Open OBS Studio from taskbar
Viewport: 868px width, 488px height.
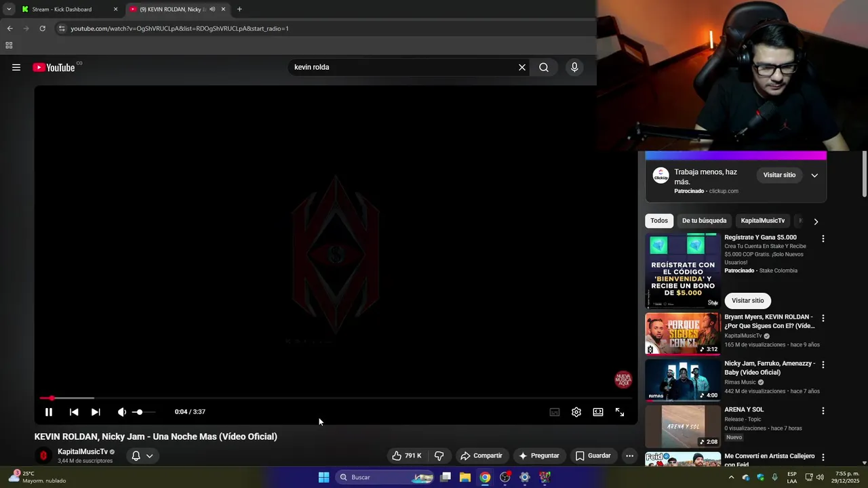coord(505,477)
